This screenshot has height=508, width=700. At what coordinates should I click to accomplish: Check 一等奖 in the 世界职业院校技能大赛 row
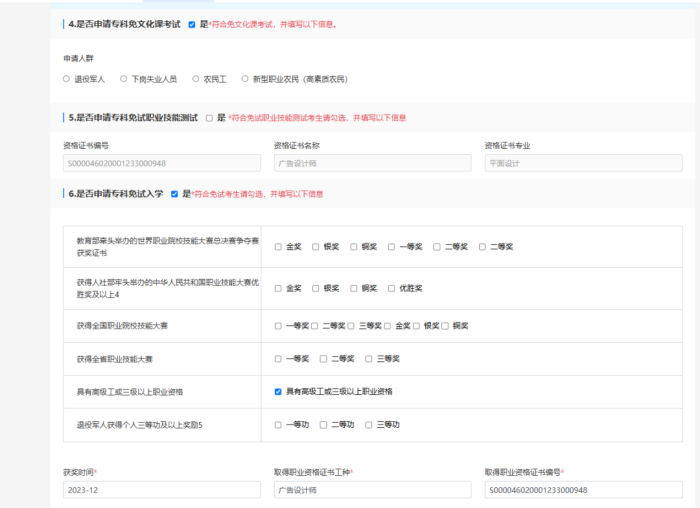click(392, 247)
